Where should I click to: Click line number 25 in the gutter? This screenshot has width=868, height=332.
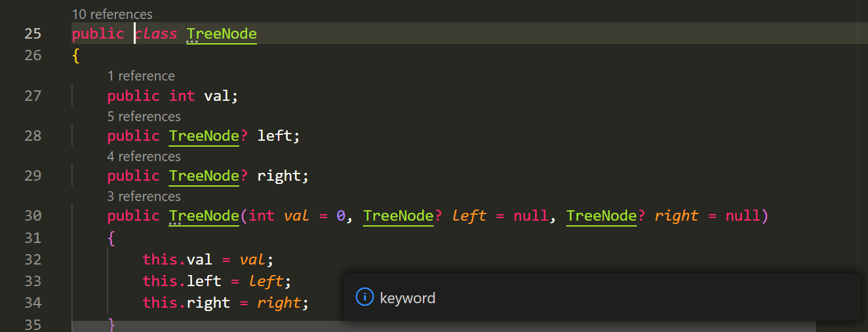pyautogui.click(x=33, y=33)
